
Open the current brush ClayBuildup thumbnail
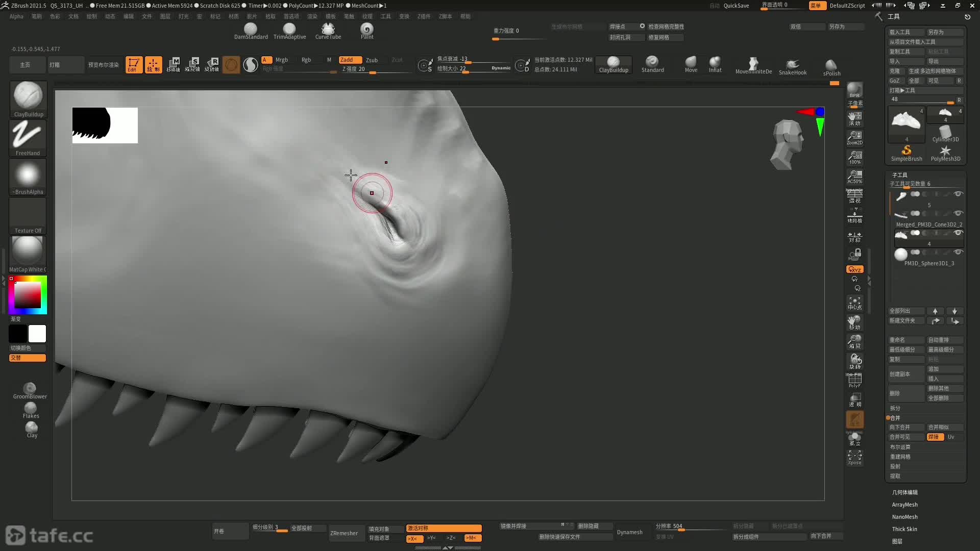tap(28, 99)
